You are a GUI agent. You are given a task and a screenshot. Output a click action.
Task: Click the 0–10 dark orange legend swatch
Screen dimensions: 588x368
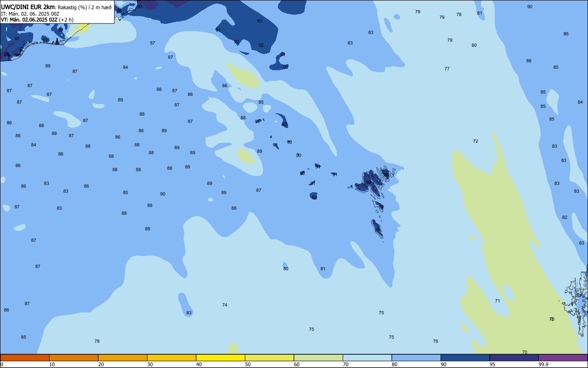tap(25, 357)
